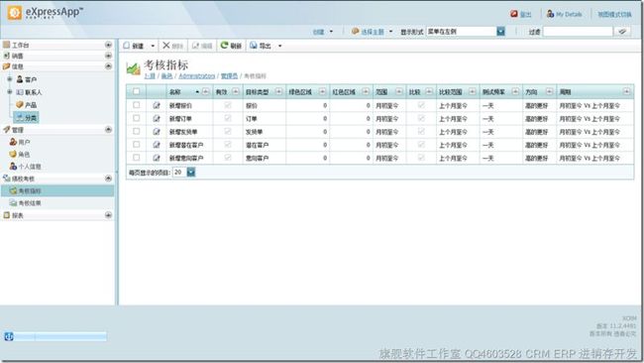The image size is (644, 363).
Task: Click the Delete X toolbar icon
Action: click(x=165, y=46)
